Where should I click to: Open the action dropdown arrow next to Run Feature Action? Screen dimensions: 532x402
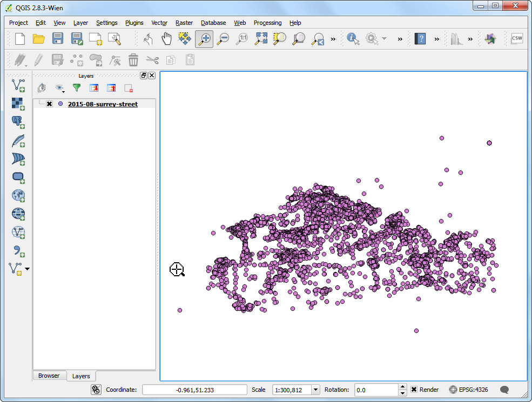(x=385, y=39)
